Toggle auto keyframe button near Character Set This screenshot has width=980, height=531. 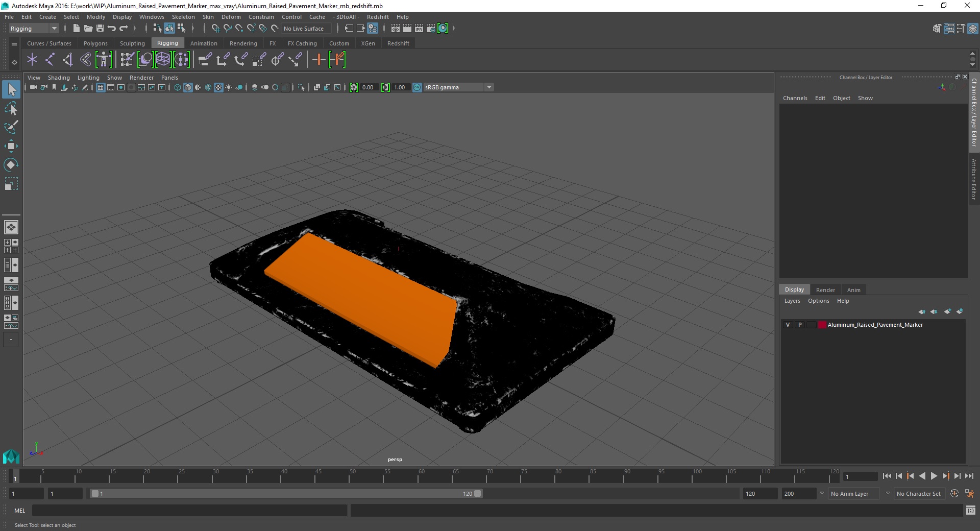pos(954,494)
